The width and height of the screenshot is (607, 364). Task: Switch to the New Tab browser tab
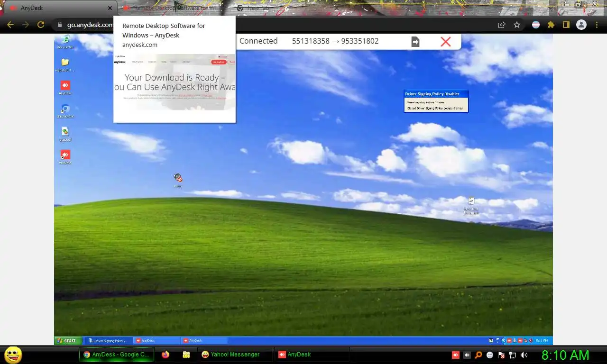pos(258,8)
